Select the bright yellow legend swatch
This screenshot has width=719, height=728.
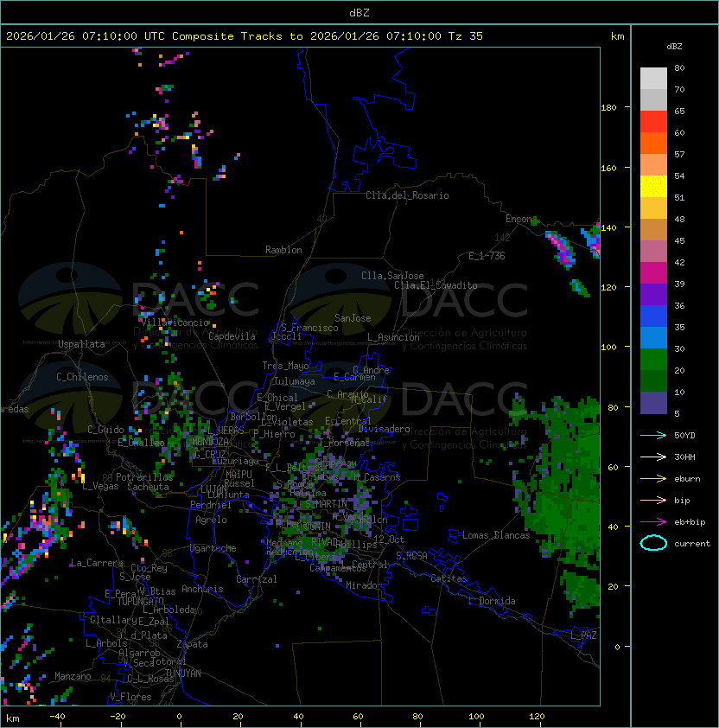tap(653, 187)
